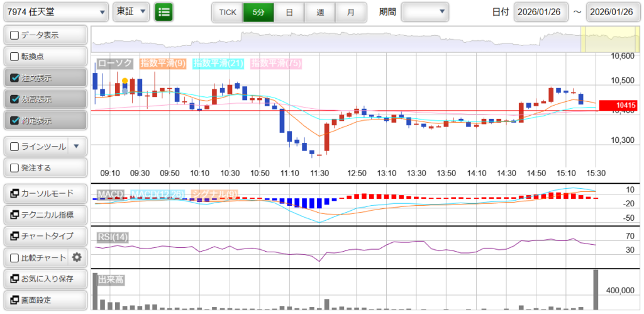The height and width of the screenshot is (314, 644).
Task: Uncheck the 注文表示 checkbox
Action: 15,78
